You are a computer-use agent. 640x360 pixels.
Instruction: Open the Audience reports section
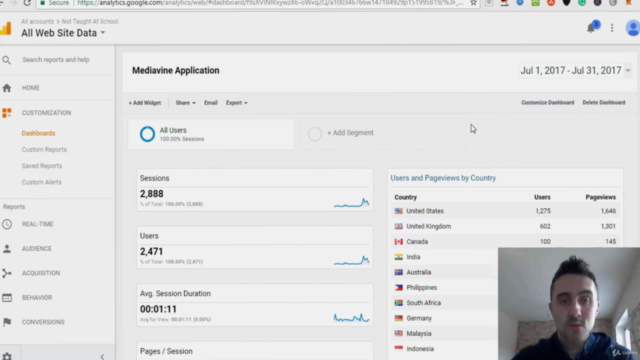point(37,249)
